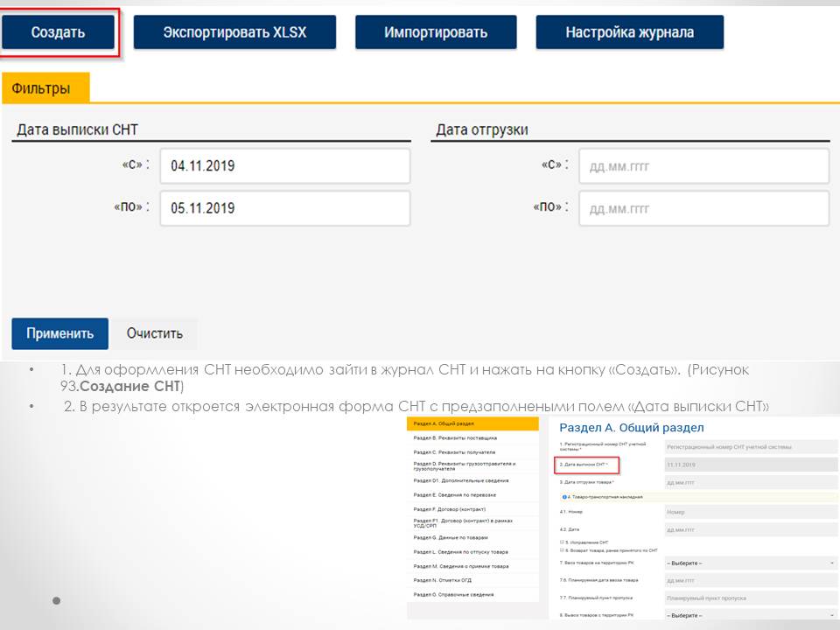Open Раздел B. Реквизиты поставщика section
840x630 pixels.
[472, 437]
